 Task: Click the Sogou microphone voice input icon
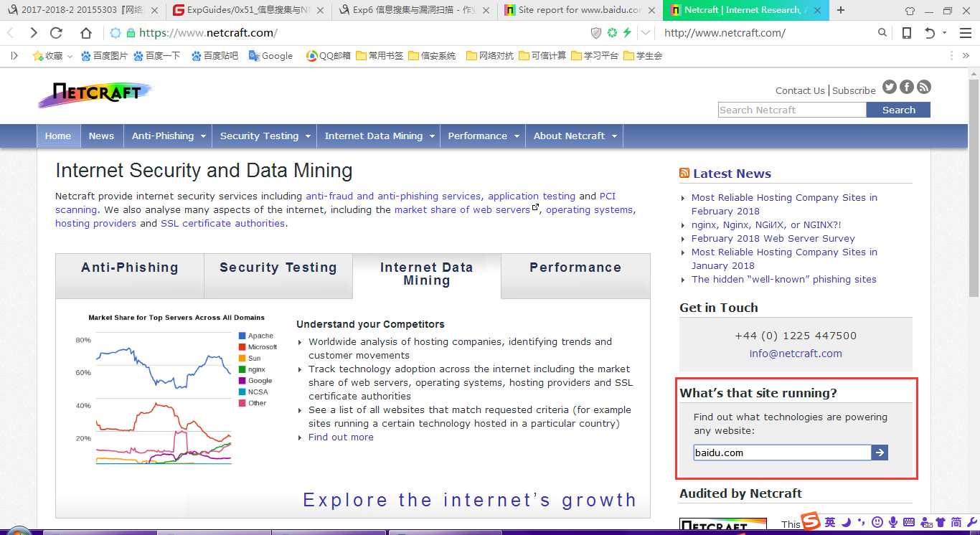[893, 522]
